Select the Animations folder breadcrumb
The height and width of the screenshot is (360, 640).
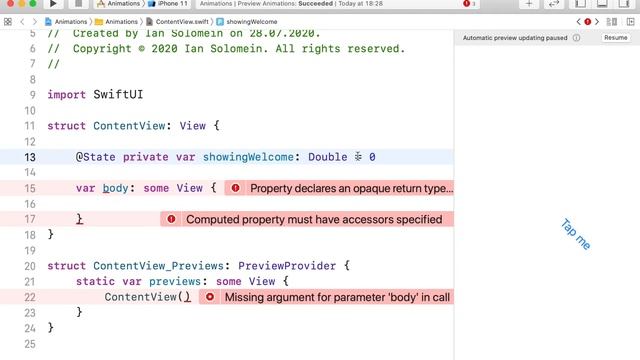pyautogui.click(x=116, y=22)
